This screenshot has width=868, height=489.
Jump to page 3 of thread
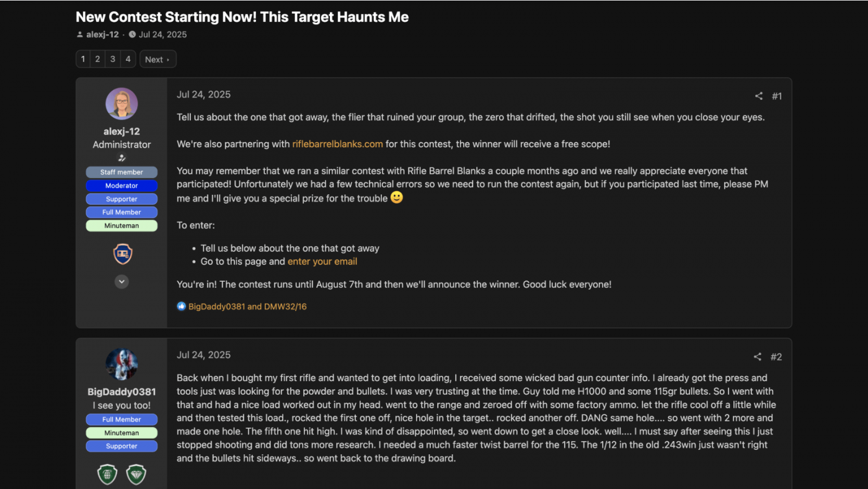tap(112, 59)
